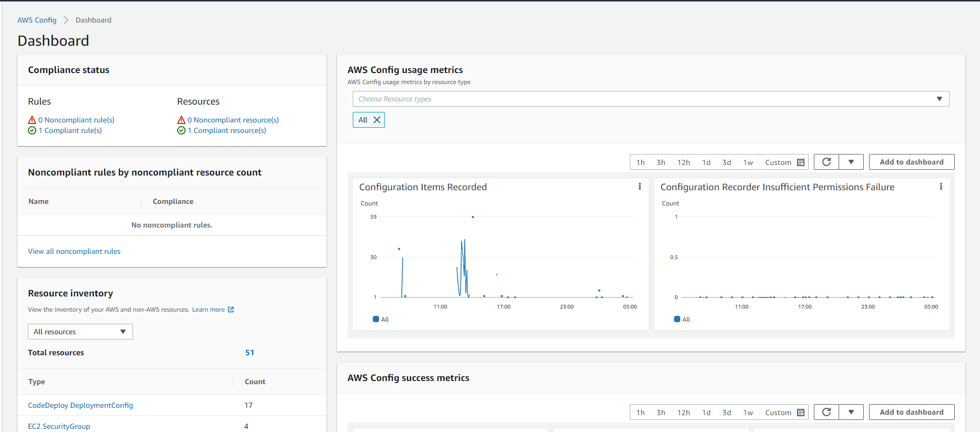980x432 pixels.
Task: Click the Name column header
Action: [x=38, y=201]
